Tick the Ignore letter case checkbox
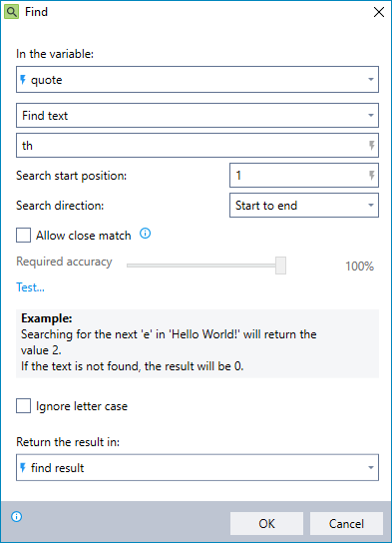 (24, 406)
